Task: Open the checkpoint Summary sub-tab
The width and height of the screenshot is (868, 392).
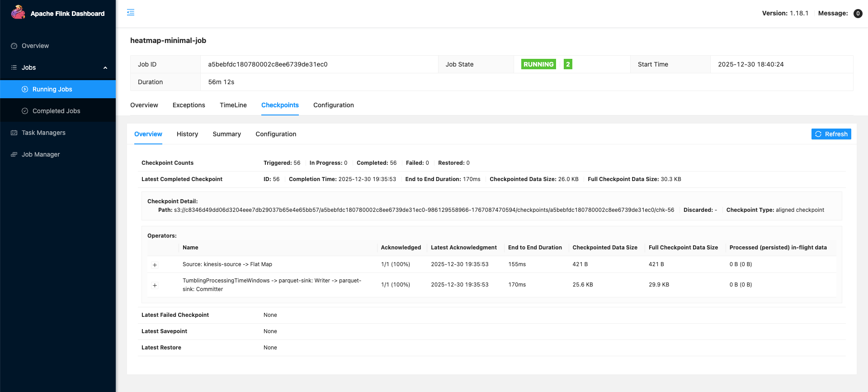Action: (x=226, y=134)
